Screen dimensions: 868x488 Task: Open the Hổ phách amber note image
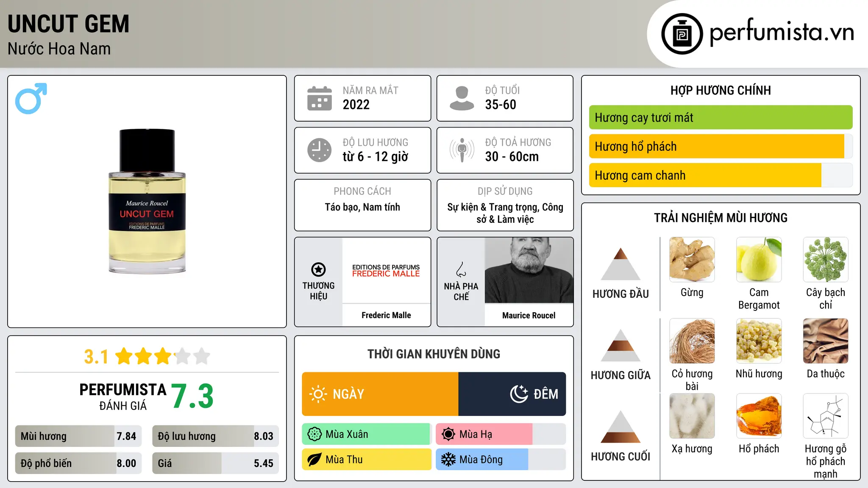pyautogui.click(x=759, y=416)
